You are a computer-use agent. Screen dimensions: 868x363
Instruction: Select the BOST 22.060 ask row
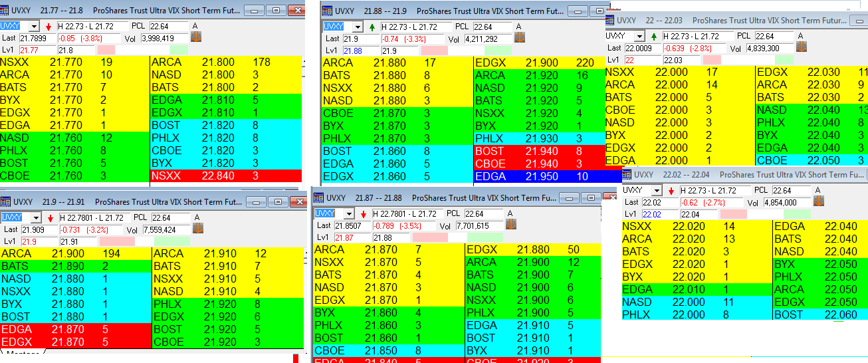[x=821, y=314]
